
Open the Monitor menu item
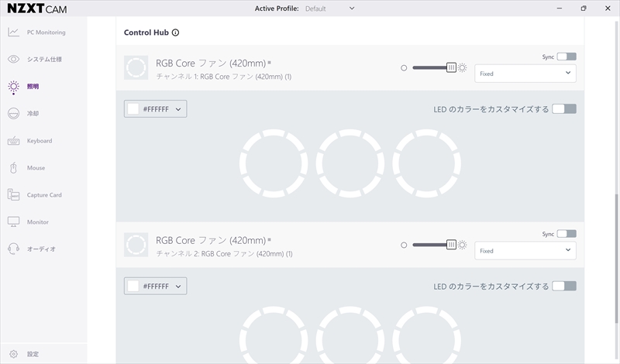coord(37,222)
